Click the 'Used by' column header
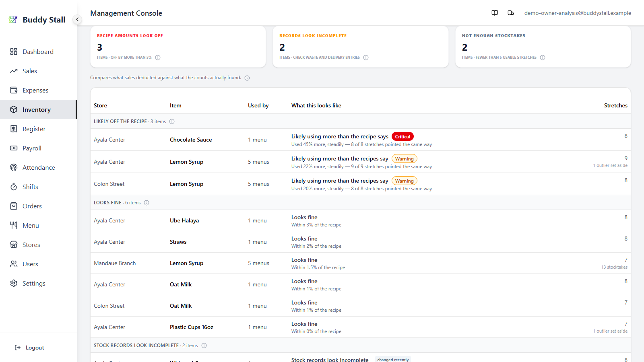Viewport: 644px width, 362px height. coord(258,105)
